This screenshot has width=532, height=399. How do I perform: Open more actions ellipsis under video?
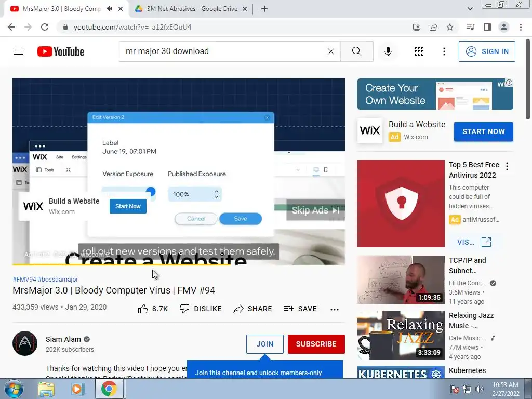(335, 309)
